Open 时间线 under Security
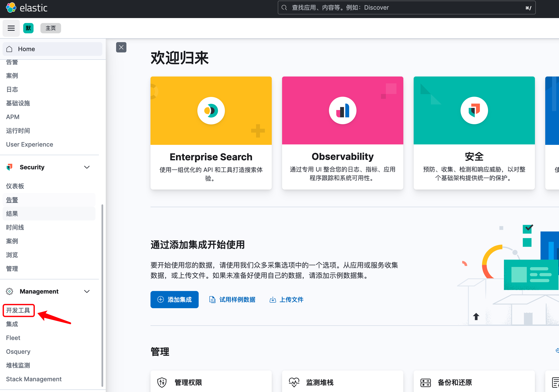Viewport: 559px width, 392px height. pos(15,227)
